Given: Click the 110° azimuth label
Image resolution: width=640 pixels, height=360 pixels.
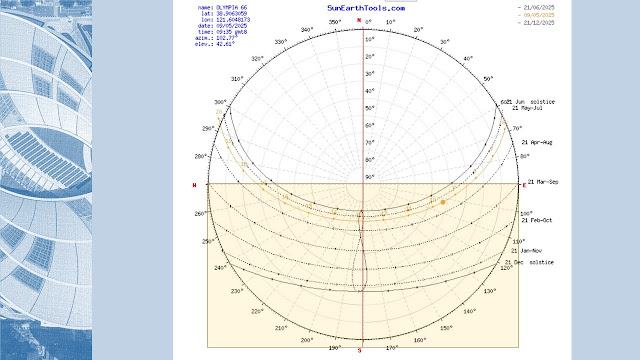Looking at the screenshot, I should coord(518,242).
